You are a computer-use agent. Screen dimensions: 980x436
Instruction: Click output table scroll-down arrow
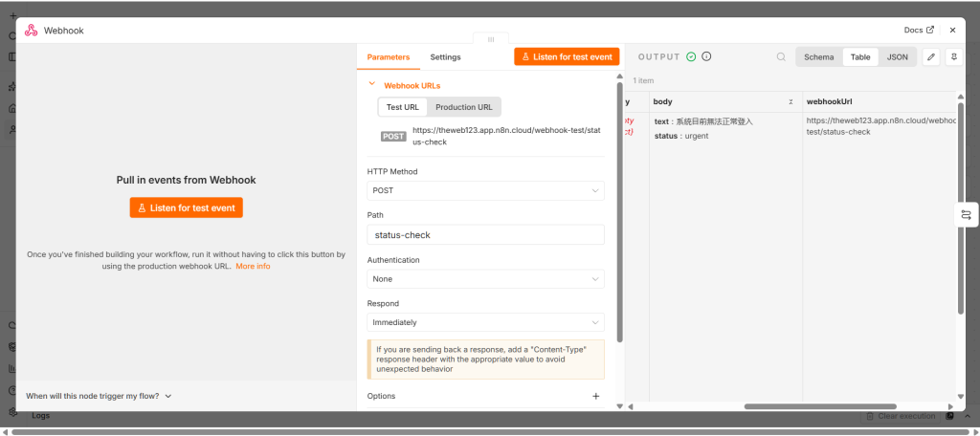pyautogui.click(x=961, y=397)
